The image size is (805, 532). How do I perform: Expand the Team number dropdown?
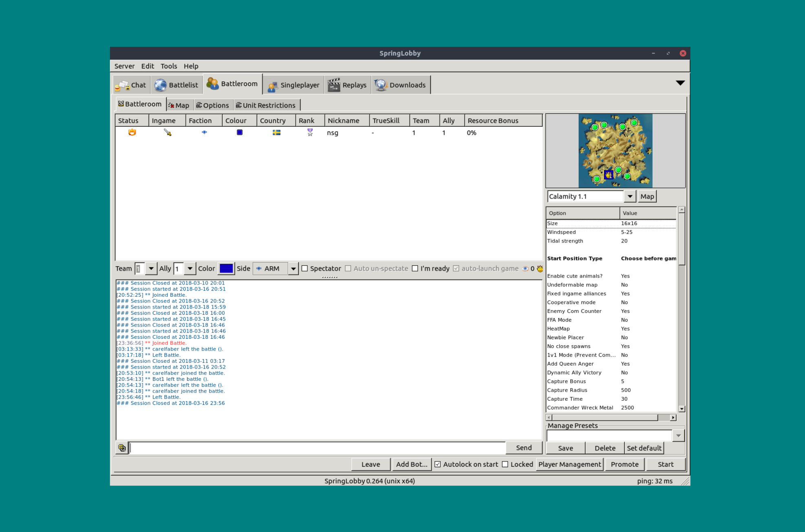tap(151, 268)
